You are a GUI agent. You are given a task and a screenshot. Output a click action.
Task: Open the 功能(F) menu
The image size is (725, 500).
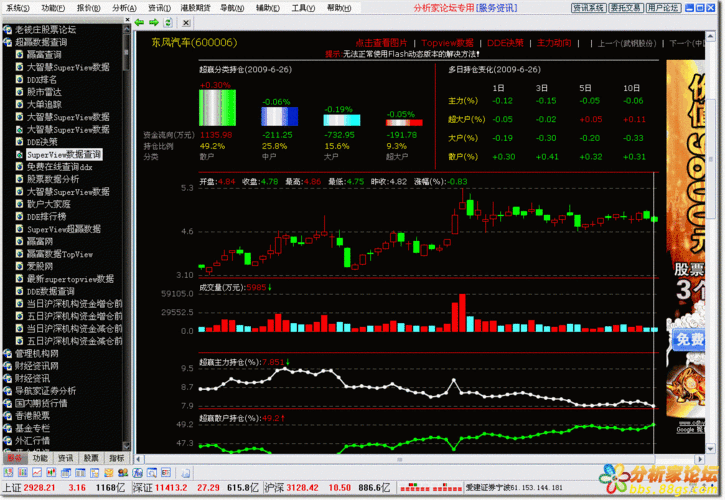coord(53,8)
